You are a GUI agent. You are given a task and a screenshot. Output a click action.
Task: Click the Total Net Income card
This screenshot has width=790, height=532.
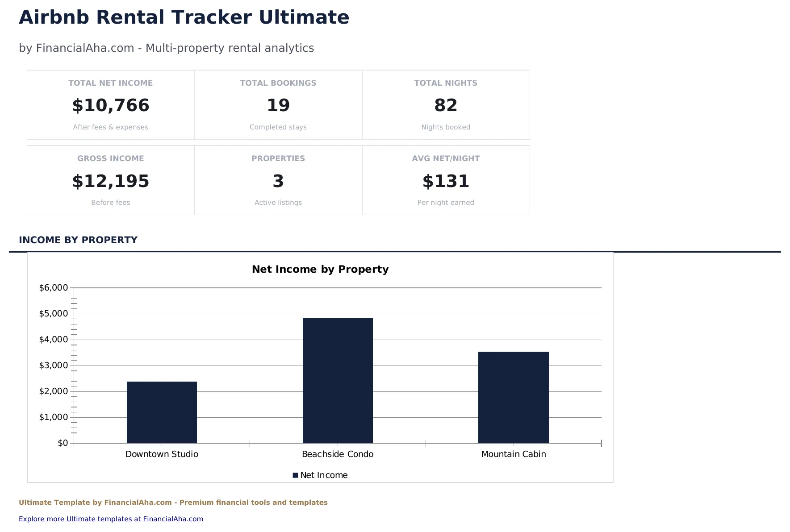coord(110,104)
